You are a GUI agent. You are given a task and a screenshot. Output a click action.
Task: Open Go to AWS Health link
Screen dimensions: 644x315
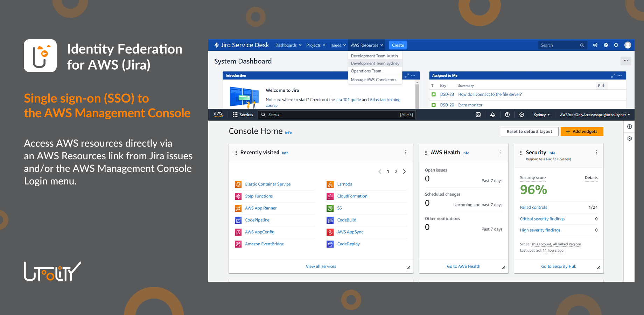tap(463, 267)
